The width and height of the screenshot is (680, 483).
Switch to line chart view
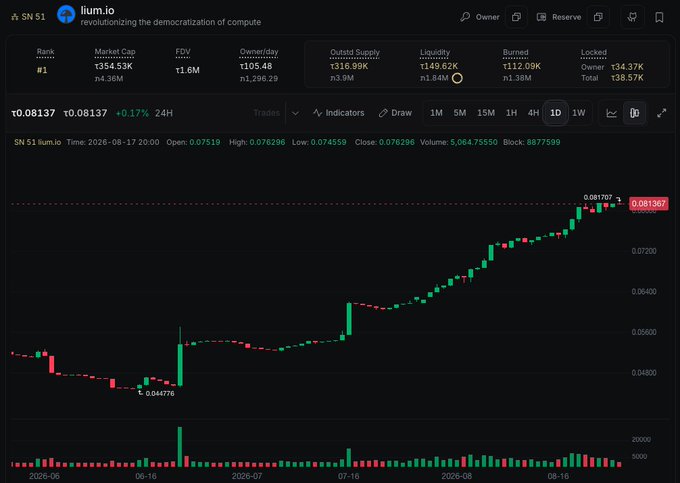coord(611,113)
